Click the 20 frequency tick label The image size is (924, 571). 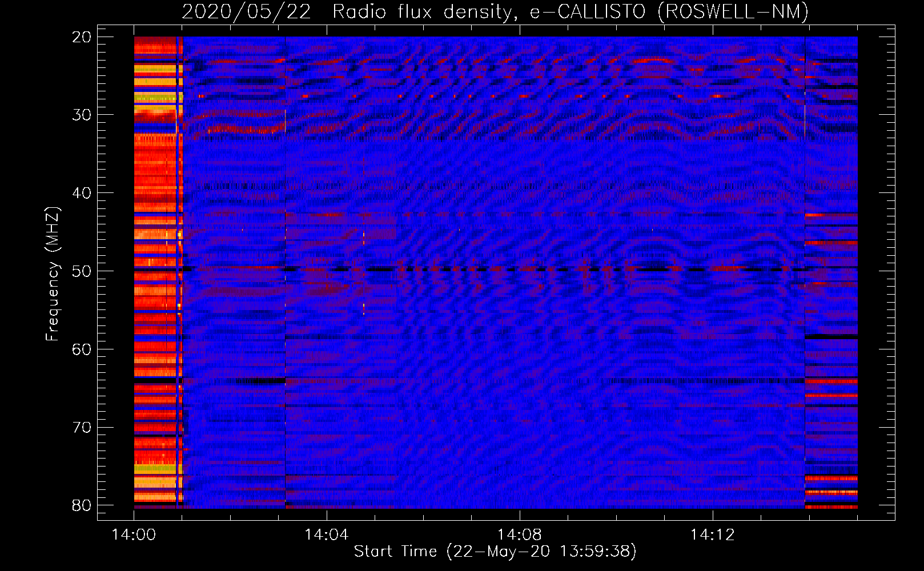click(x=82, y=37)
